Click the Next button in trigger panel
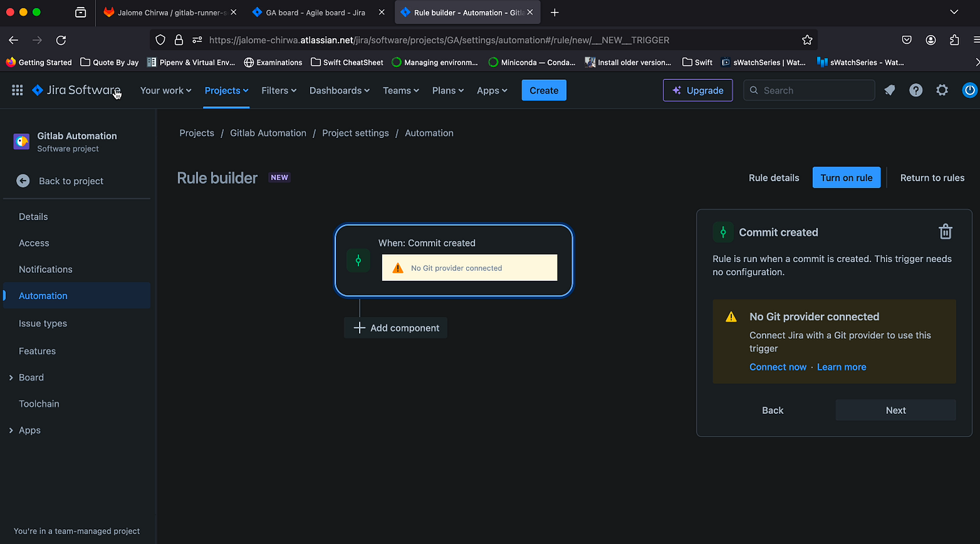This screenshot has width=980, height=544. click(895, 410)
